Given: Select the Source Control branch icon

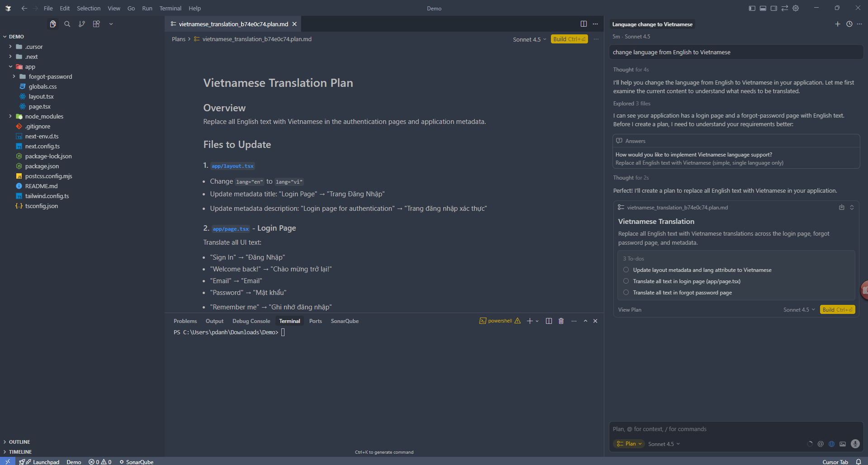Looking at the screenshot, I should pyautogui.click(x=81, y=24).
